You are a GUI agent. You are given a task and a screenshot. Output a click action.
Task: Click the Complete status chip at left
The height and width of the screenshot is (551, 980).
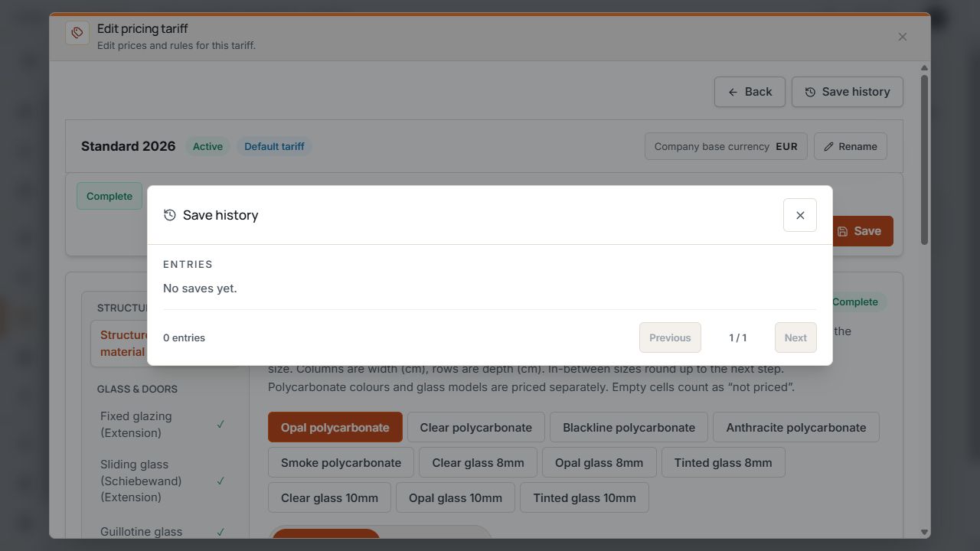(x=109, y=196)
